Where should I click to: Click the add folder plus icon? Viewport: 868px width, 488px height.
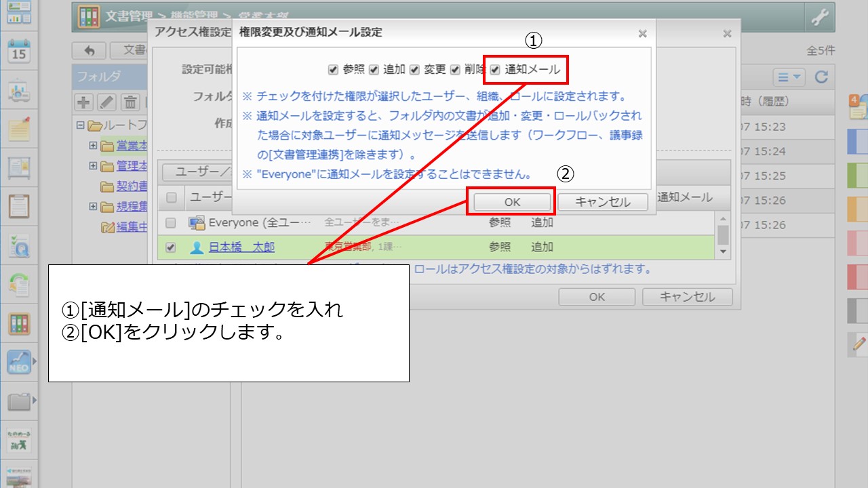(84, 102)
